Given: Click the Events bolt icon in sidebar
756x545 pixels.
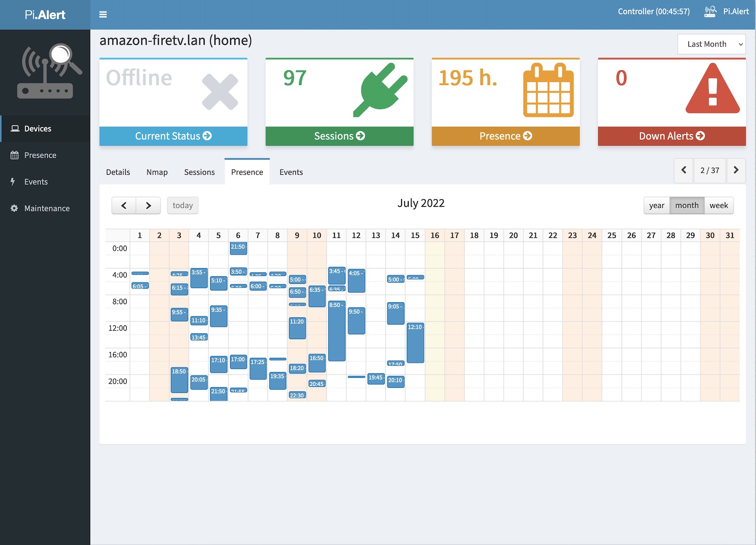Looking at the screenshot, I should tap(13, 182).
